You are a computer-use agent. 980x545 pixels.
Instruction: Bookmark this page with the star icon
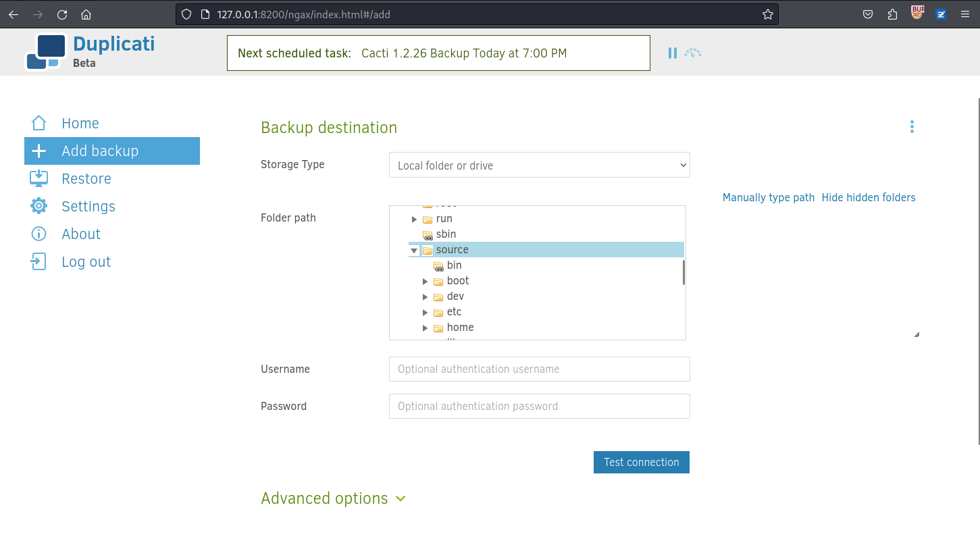(x=767, y=14)
